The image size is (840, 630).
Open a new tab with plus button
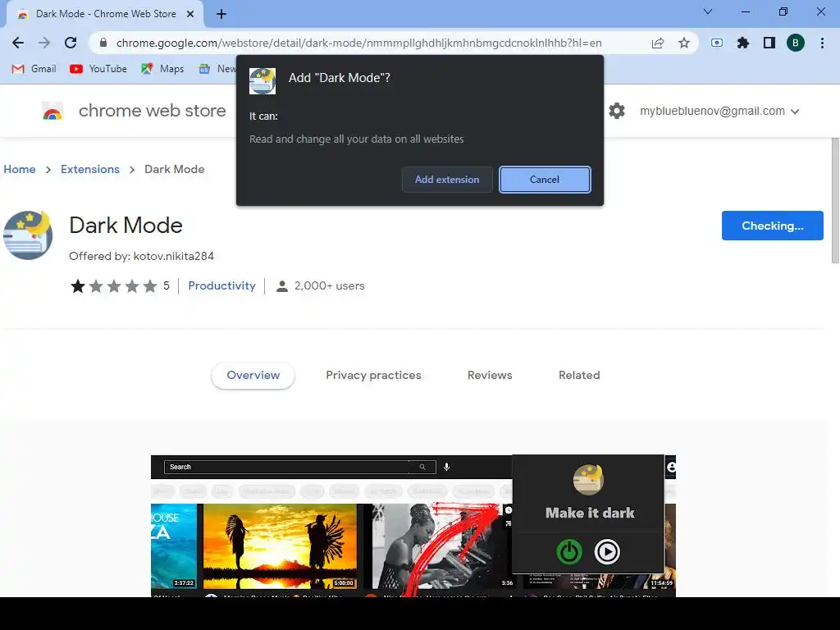coord(221,14)
